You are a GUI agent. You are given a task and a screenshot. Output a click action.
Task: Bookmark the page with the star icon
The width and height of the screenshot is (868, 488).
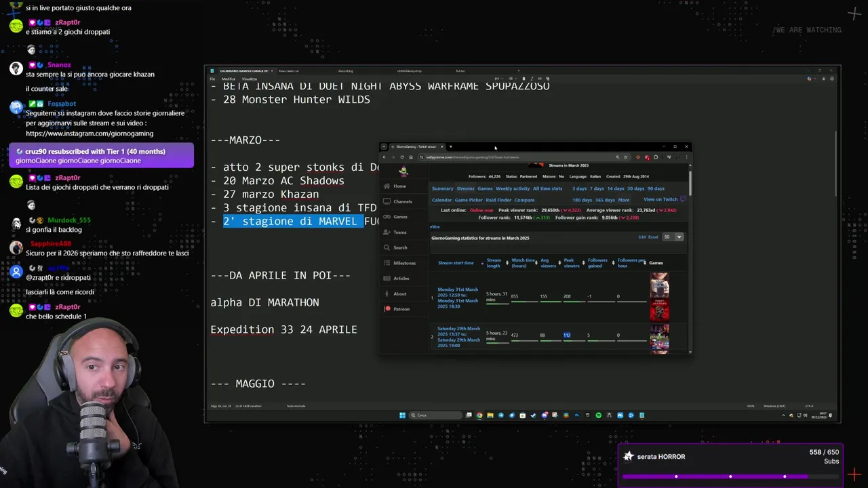(x=625, y=157)
